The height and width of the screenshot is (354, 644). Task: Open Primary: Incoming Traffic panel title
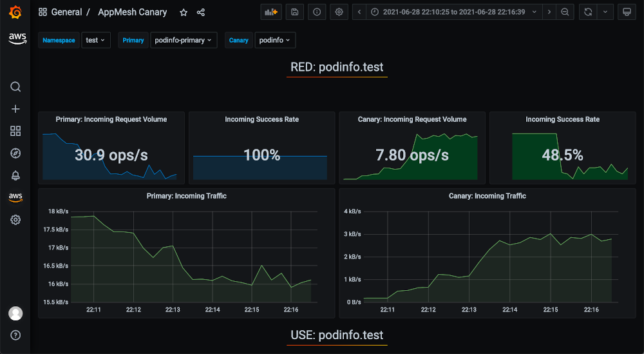click(187, 196)
